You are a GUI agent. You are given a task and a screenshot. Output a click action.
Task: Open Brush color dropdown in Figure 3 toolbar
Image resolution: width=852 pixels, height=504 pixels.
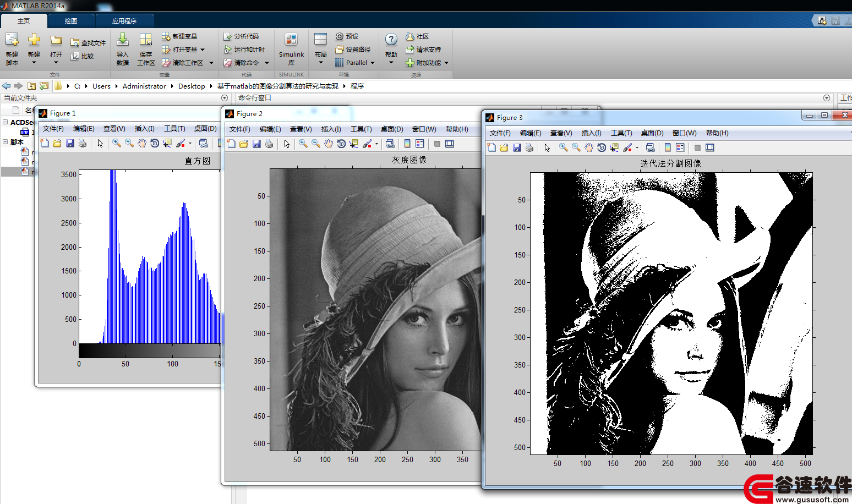pyautogui.click(x=637, y=147)
